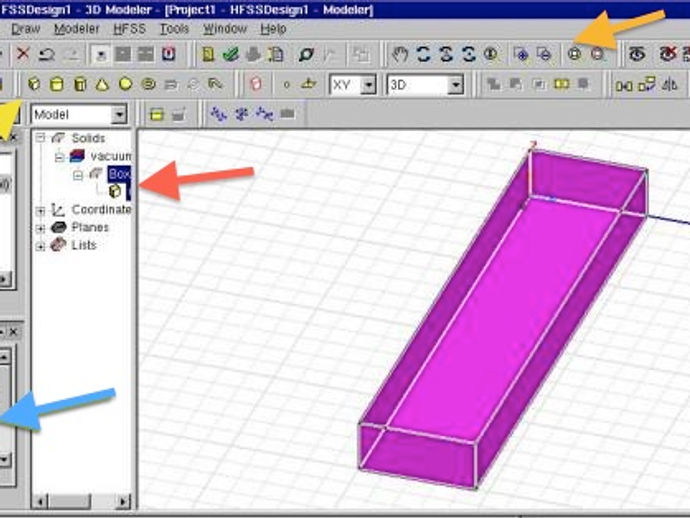Click the Duplicate along line icon
The height and width of the screenshot is (518, 690).
(646, 84)
